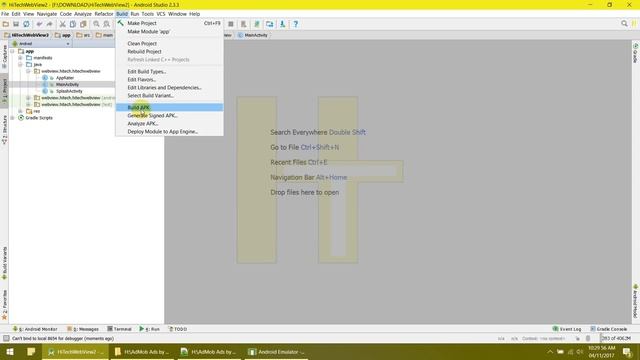The image size is (640, 360).
Task: Open the Run tool window
Action: tap(149, 329)
